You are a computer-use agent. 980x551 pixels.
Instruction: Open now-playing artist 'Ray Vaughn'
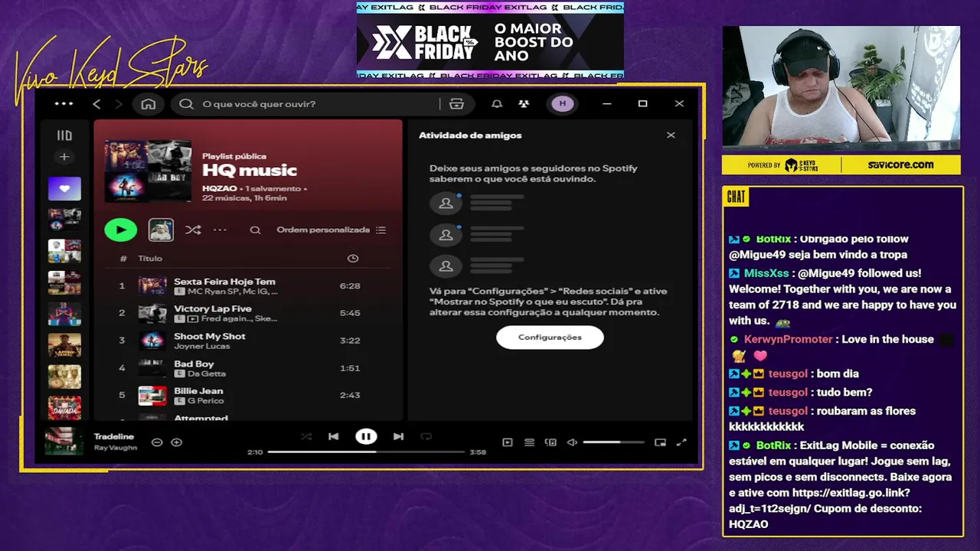pos(116,448)
